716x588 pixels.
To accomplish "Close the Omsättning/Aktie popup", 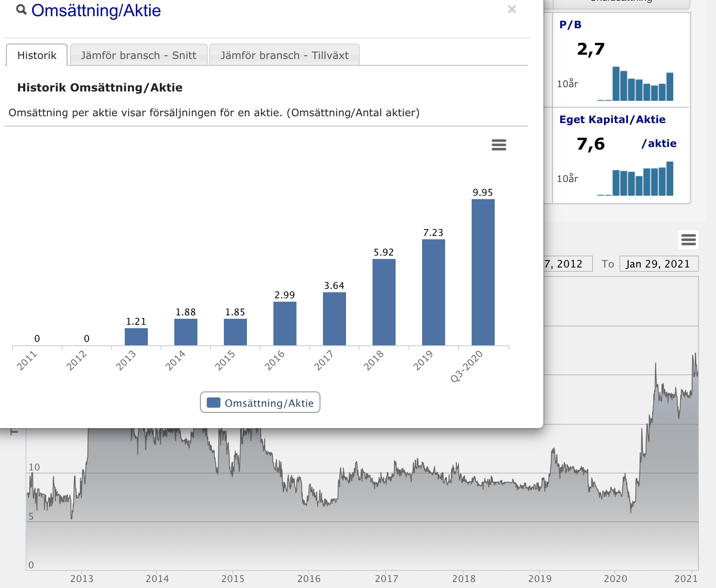I will tap(512, 9).
